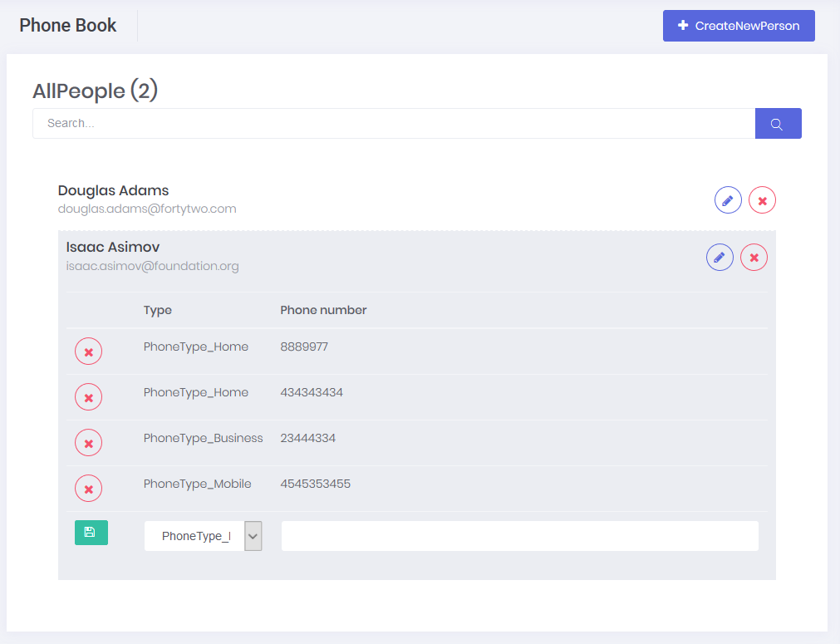Edit Douglas Adams with pencil icon
The image size is (840, 644).
point(728,200)
